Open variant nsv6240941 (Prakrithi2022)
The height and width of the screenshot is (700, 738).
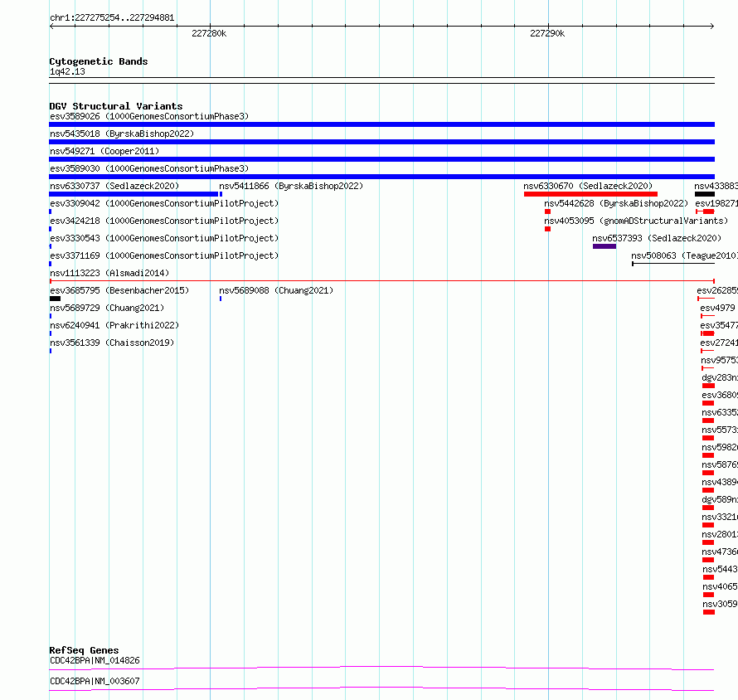(114, 325)
